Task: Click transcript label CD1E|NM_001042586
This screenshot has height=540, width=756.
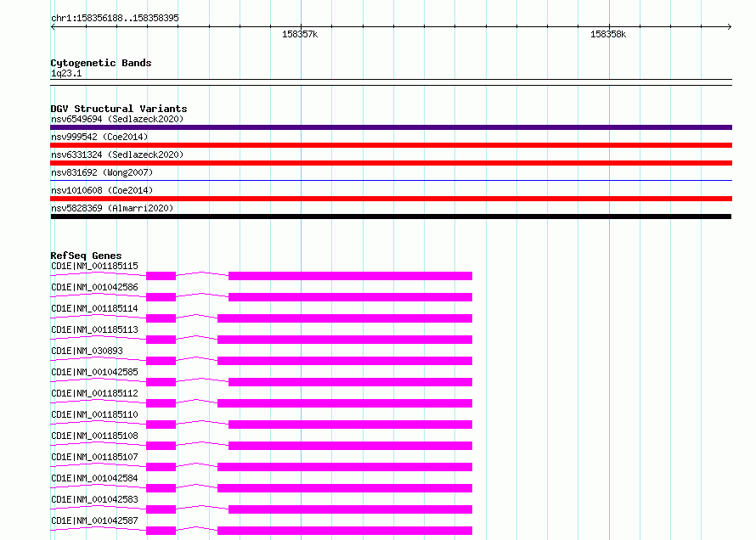Action: (x=94, y=287)
